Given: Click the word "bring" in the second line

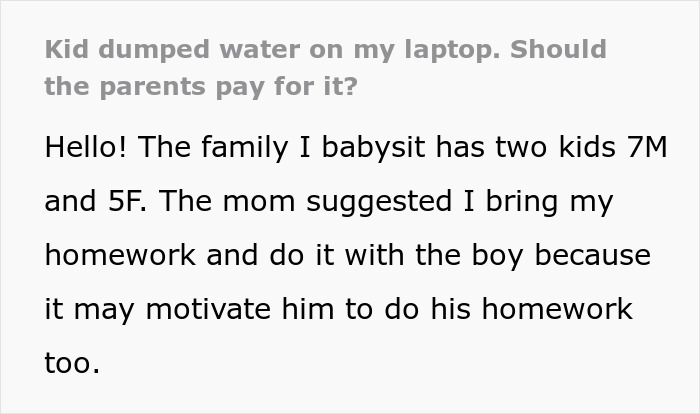Looking at the screenshot, I should pos(522,202).
